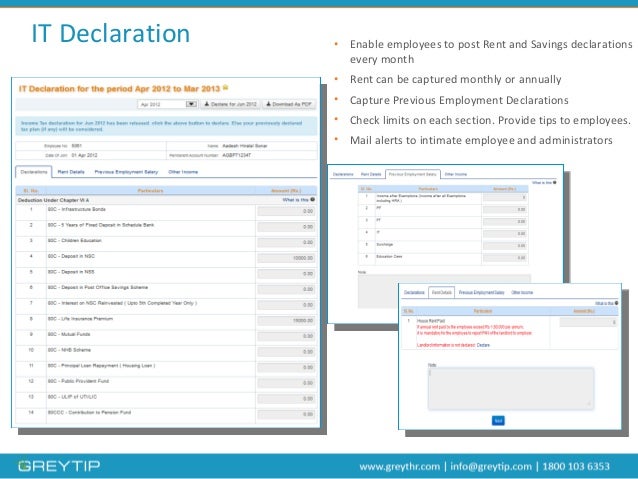638x479 pixels.
Task: Open Rent Details tab in main declaration panel
Action: coord(71,172)
